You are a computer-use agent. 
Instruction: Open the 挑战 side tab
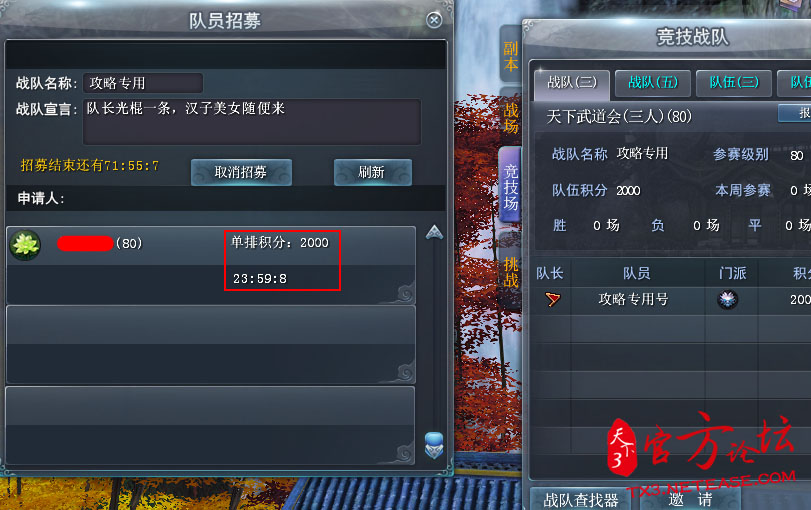[510, 272]
